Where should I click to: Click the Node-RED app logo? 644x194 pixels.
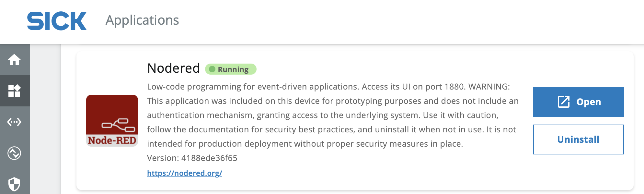coord(112,120)
